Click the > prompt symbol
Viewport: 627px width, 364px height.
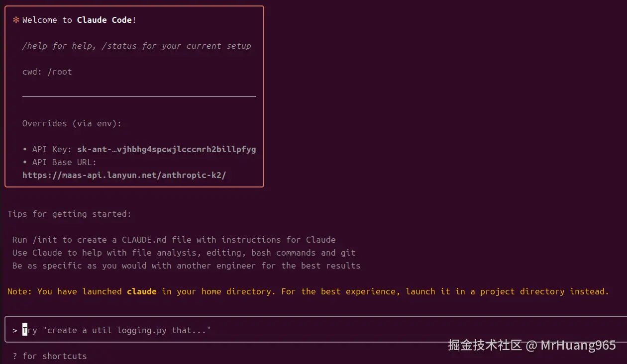tap(15, 330)
